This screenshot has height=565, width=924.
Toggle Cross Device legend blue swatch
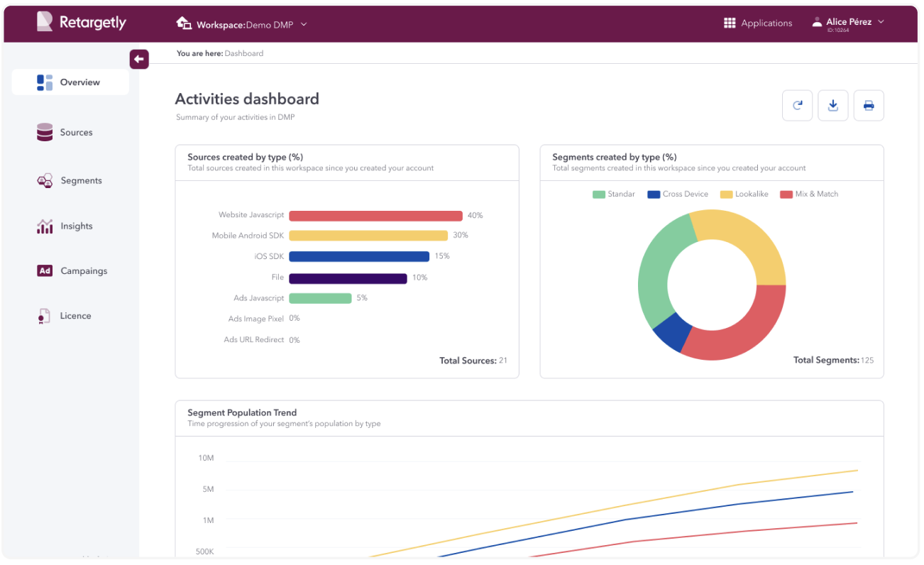click(654, 194)
